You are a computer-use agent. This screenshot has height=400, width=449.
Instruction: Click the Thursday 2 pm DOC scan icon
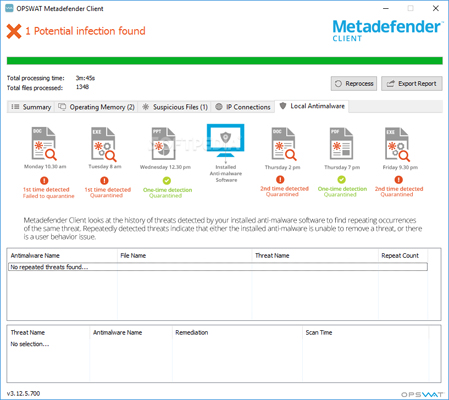[x=284, y=144]
